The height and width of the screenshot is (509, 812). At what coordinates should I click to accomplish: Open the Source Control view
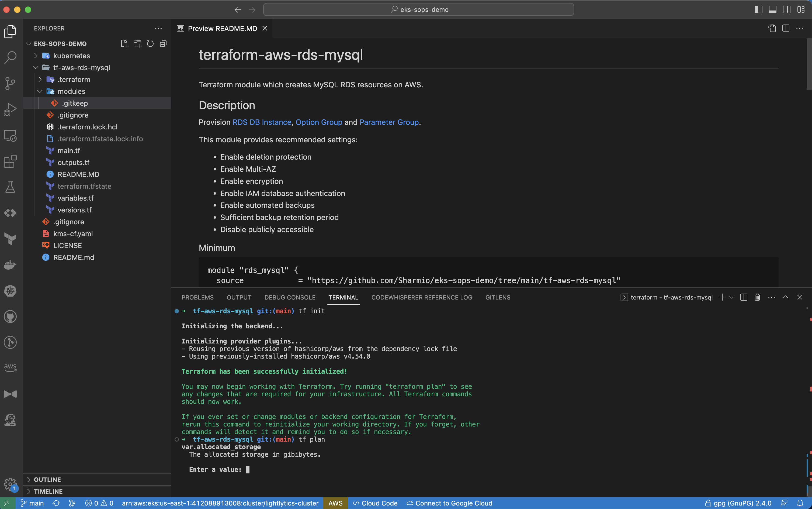click(x=10, y=83)
